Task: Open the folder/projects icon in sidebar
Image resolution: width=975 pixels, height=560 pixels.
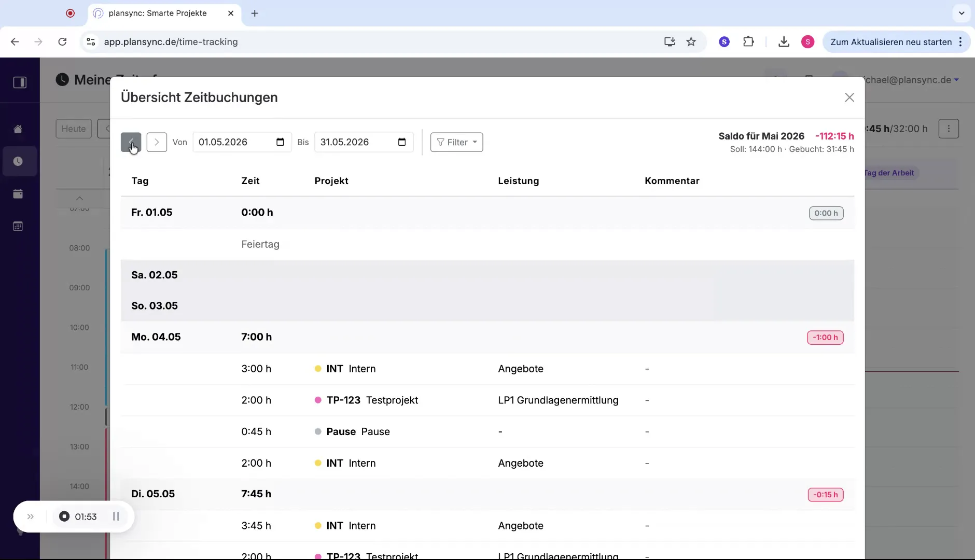Action: (x=18, y=194)
